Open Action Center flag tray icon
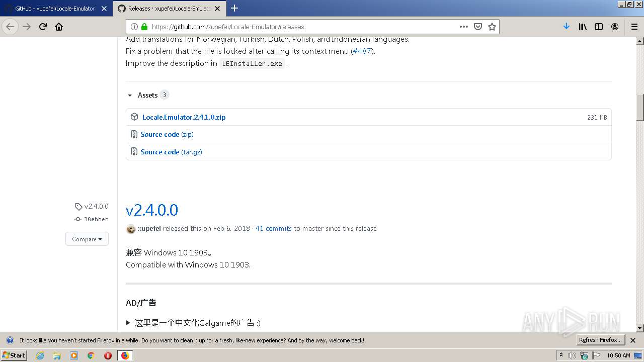The image size is (644, 362). 596,355
